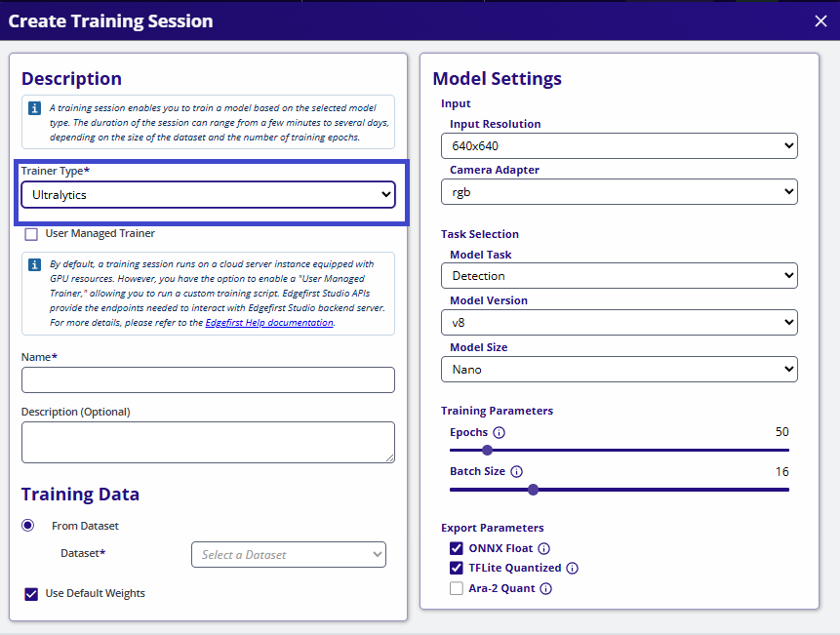
Task: Enable Ara-2 Quant export
Action: pyautogui.click(x=456, y=588)
